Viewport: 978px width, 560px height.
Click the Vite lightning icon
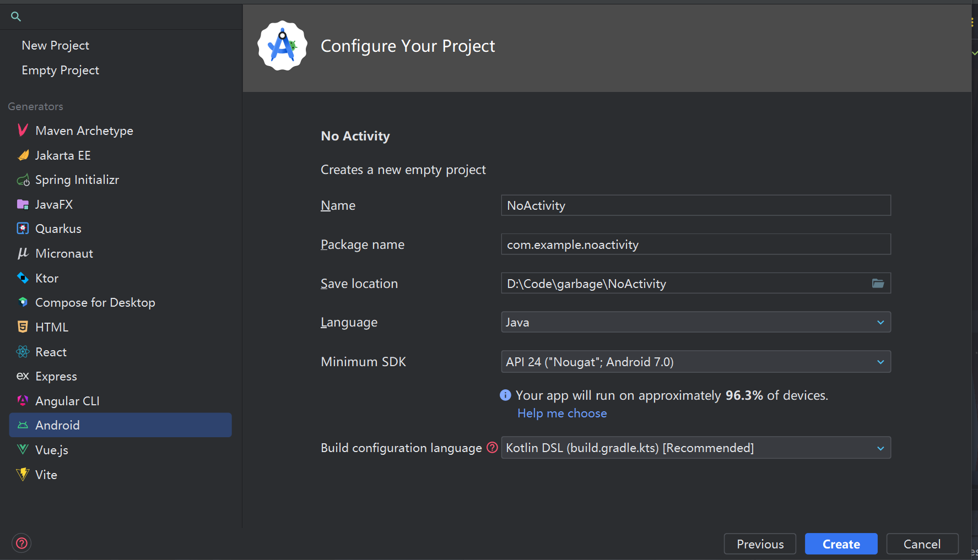click(23, 475)
